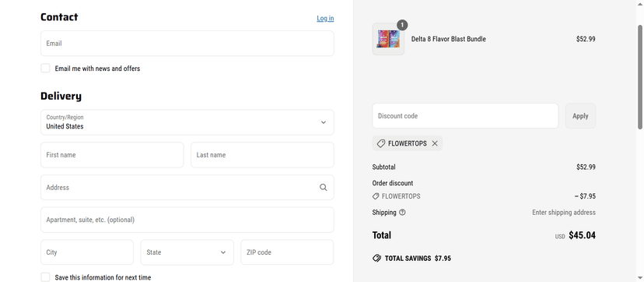Screen dimensions: 644x282
Task: Focus the Email input field
Action: (x=187, y=43)
